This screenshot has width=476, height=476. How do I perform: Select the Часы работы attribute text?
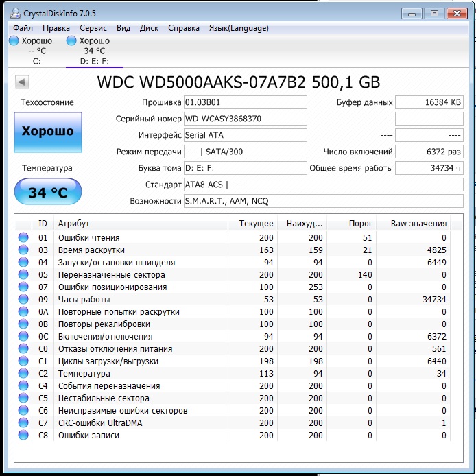pos(84,300)
